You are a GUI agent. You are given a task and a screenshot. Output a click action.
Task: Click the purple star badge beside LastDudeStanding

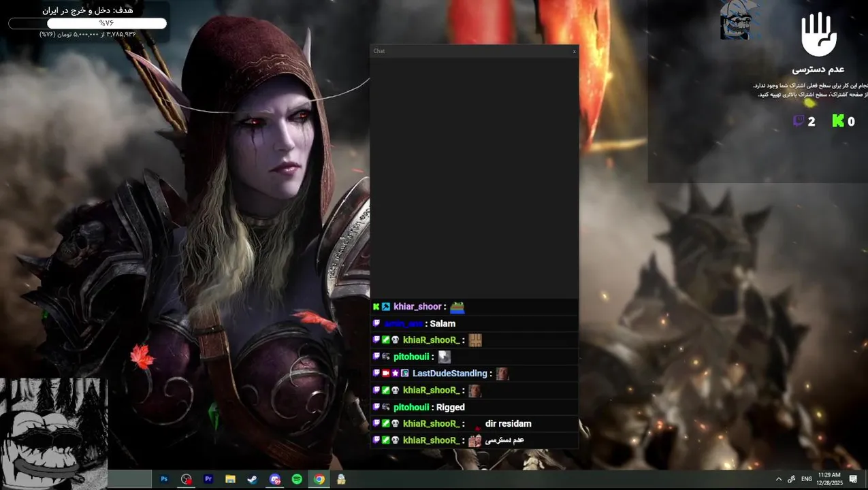(395, 374)
